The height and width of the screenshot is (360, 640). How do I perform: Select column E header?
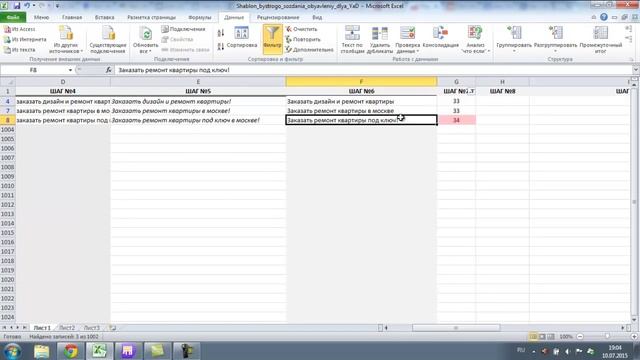point(198,82)
